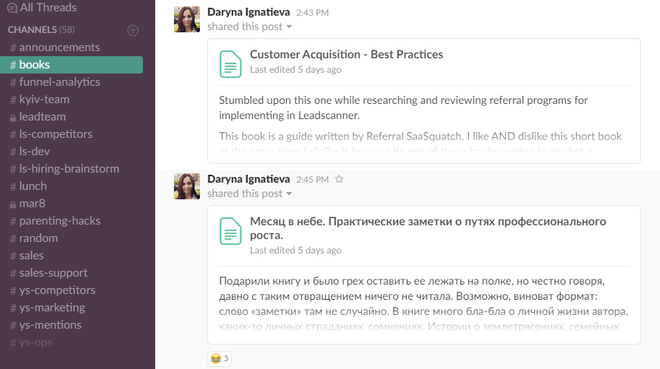The height and width of the screenshot is (369, 660).
Task: Click document icon of Месяц в небе post
Action: pyautogui.click(x=230, y=231)
